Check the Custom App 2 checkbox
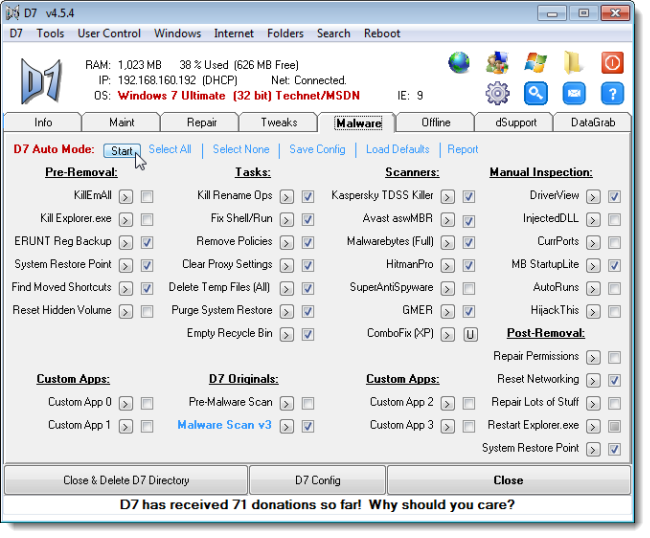 click(x=469, y=403)
